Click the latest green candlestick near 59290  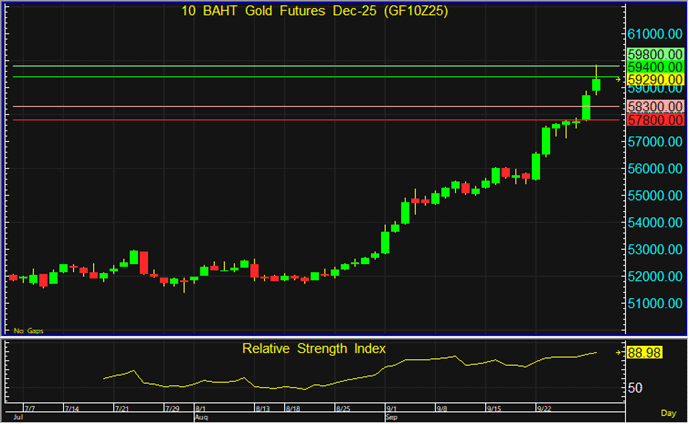point(596,84)
